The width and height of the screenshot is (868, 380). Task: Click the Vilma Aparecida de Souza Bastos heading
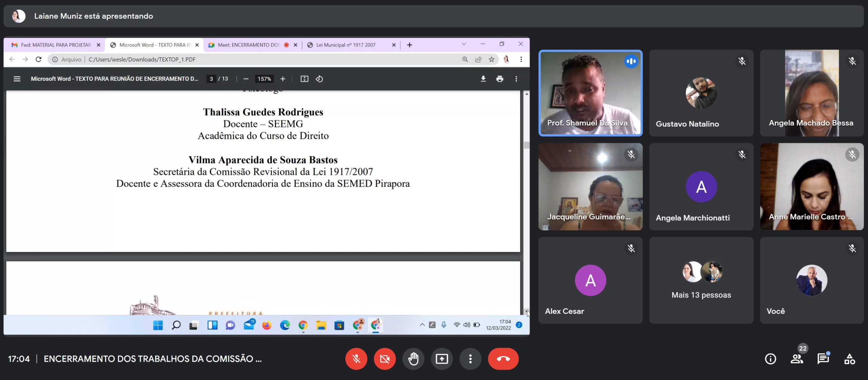click(x=263, y=160)
